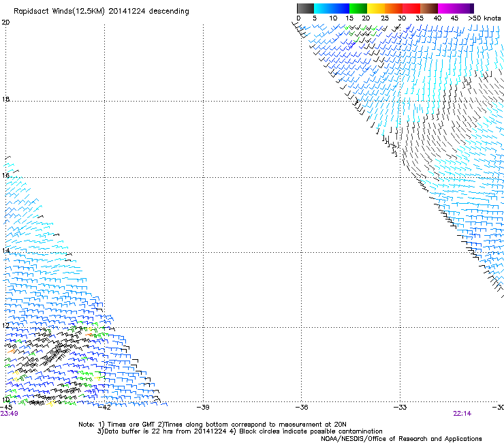Click the orange 25-30 knots legend segment
Viewport: 504px width, 443px height.
tap(394, 8)
